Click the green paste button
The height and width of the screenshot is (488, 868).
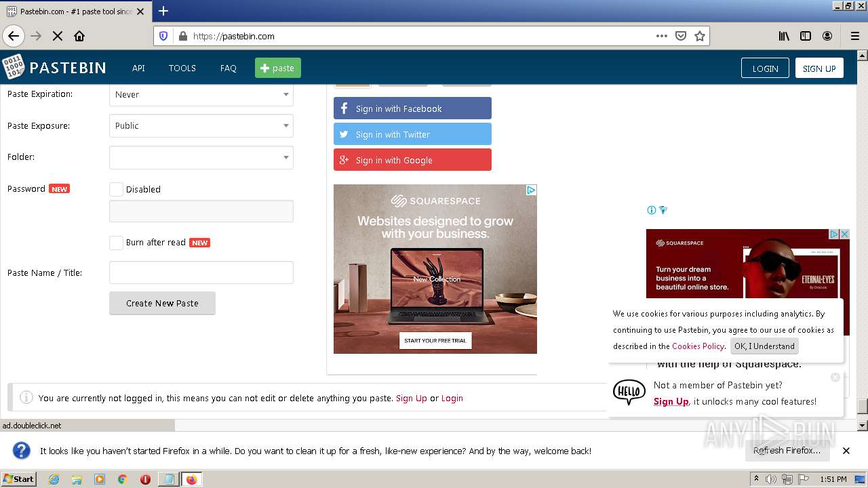point(278,68)
